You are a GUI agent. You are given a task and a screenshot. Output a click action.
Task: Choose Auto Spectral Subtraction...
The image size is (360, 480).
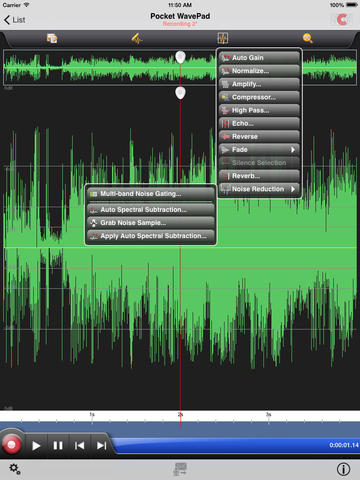pos(151,210)
